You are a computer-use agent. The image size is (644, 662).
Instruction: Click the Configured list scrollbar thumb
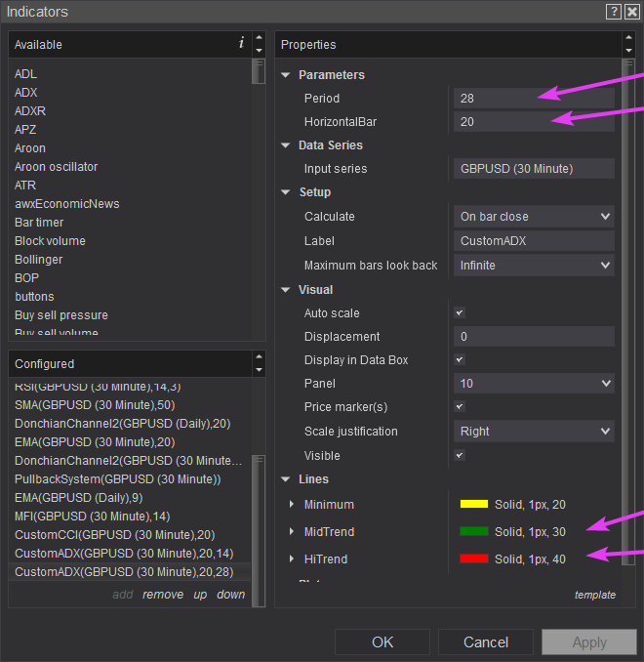pos(259,531)
